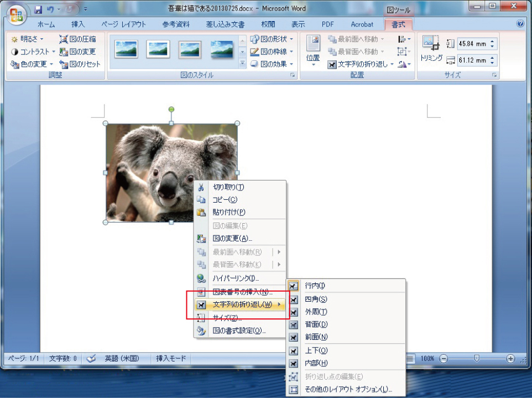The height and width of the screenshot is (398, 532).
Task: Switch to the 表示 tab
Action: click(298, 24)
